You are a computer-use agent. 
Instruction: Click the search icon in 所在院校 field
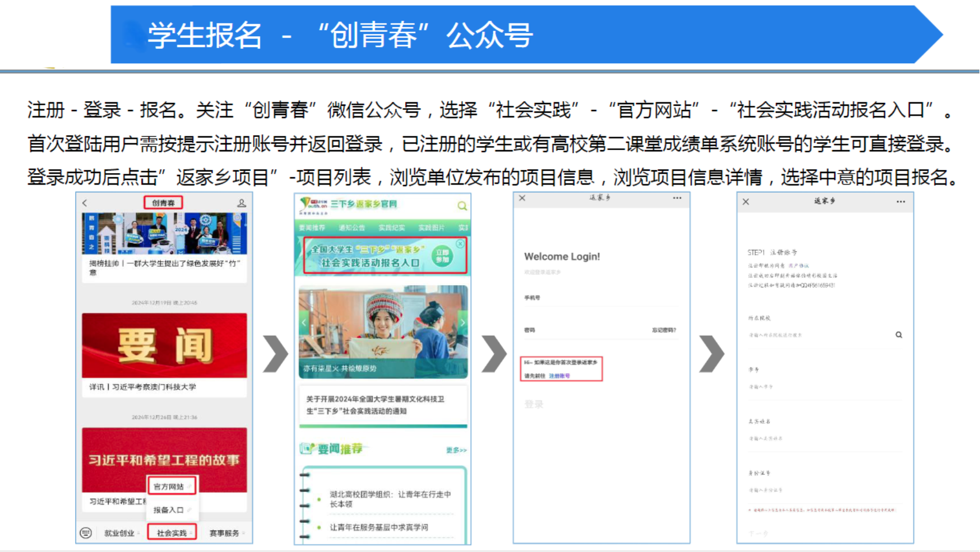point(898,335)
